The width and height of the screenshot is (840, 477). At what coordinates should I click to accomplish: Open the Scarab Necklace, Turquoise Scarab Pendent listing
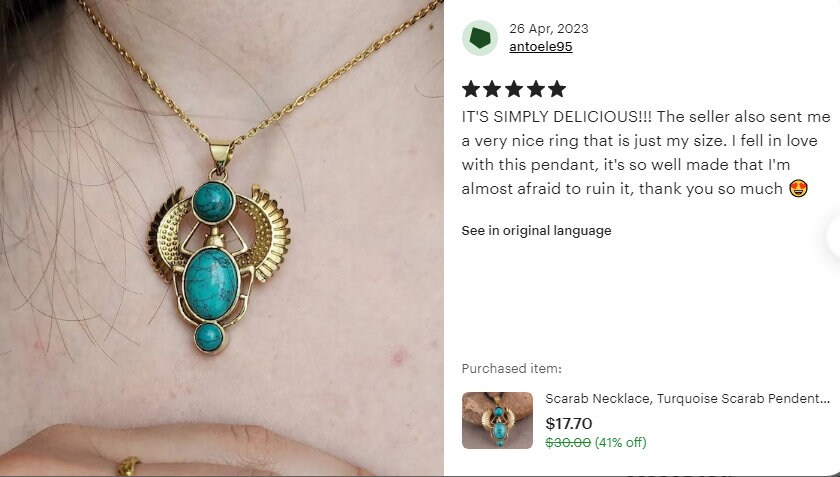(687, 399)
